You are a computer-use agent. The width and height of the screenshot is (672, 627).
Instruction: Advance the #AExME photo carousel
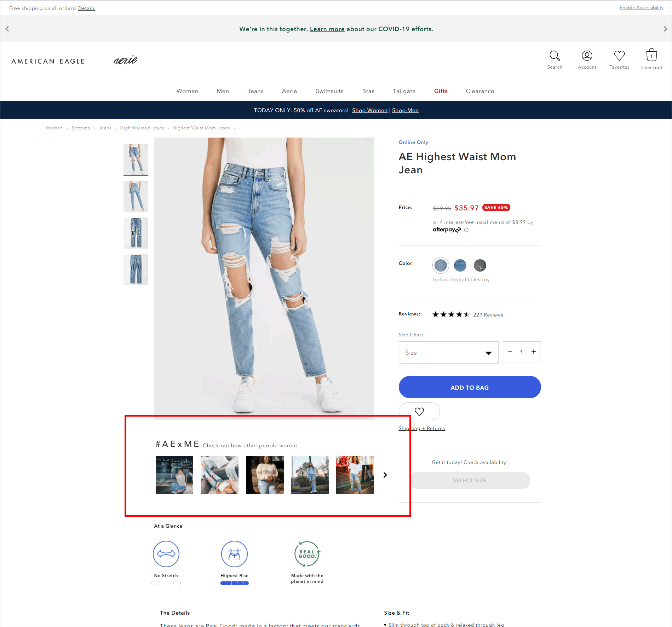coord(385,475)
